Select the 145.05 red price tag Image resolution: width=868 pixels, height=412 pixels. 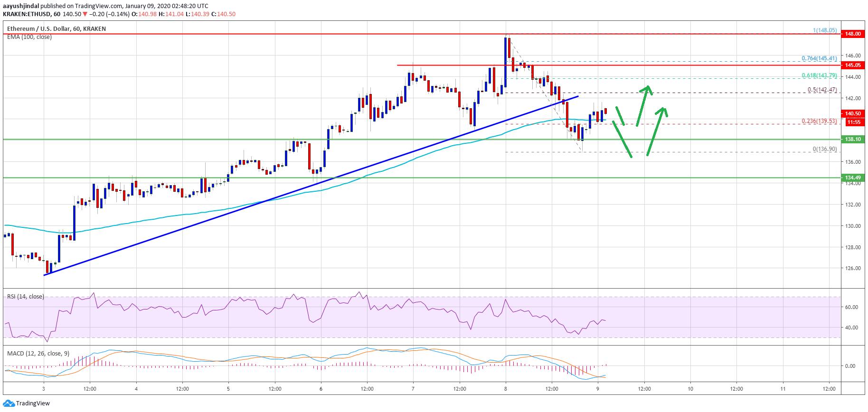(x=852, y=65)
